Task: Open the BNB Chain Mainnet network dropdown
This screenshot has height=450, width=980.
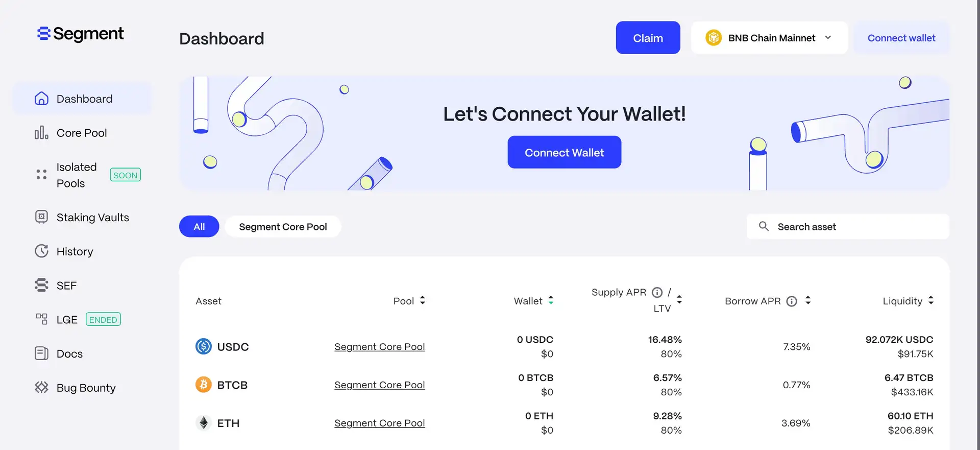Action: click(769, 38)
